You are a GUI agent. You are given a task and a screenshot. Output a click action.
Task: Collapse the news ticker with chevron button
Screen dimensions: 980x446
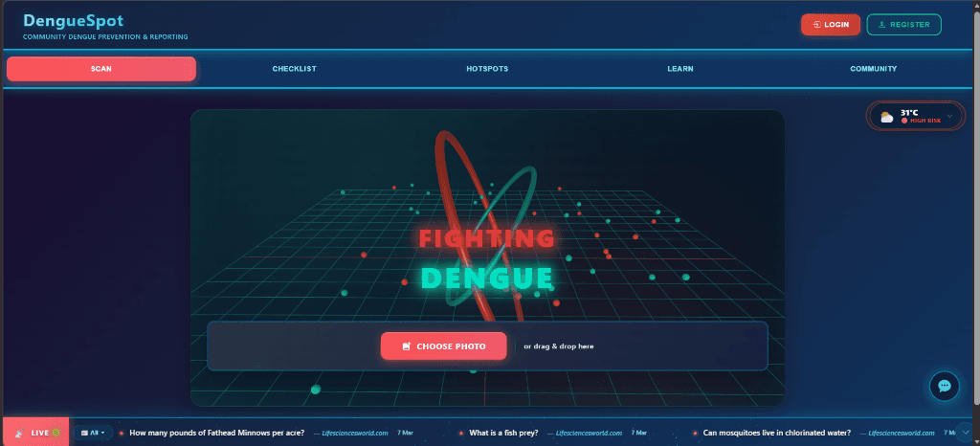965,432
